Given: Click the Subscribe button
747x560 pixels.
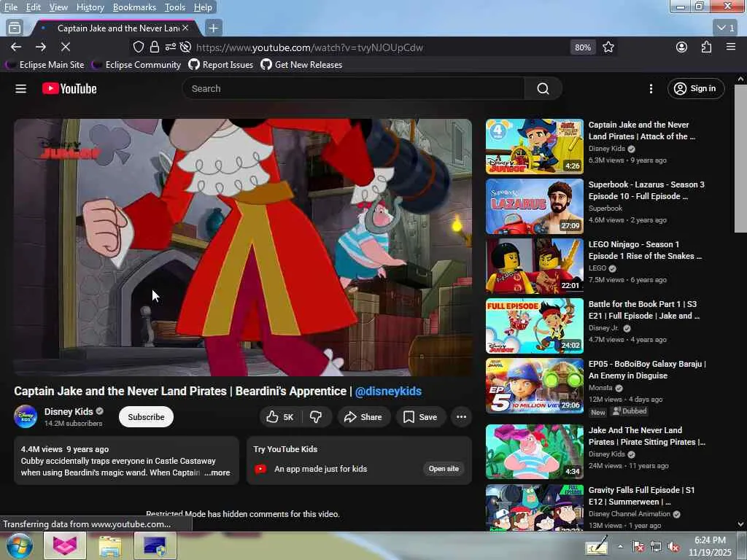Looking at the screenshot, I should [146, 417].
